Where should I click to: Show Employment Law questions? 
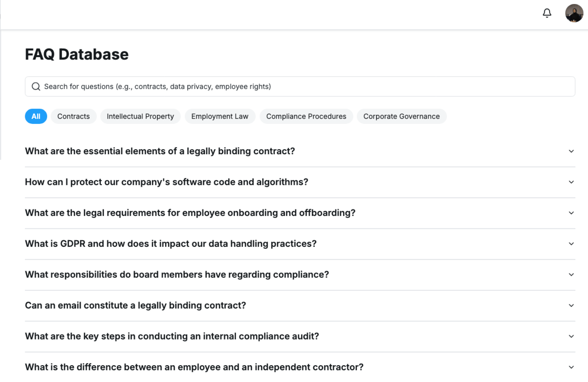point(220,116)
